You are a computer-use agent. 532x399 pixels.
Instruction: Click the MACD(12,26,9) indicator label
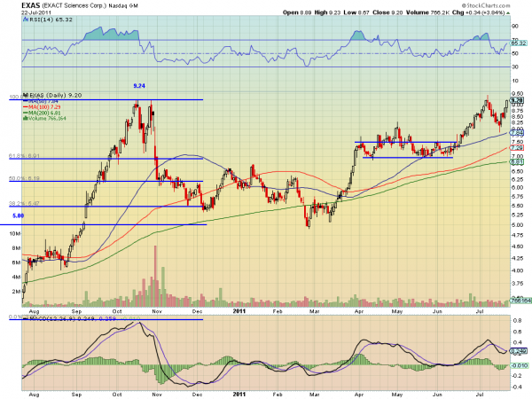point(51,318)
